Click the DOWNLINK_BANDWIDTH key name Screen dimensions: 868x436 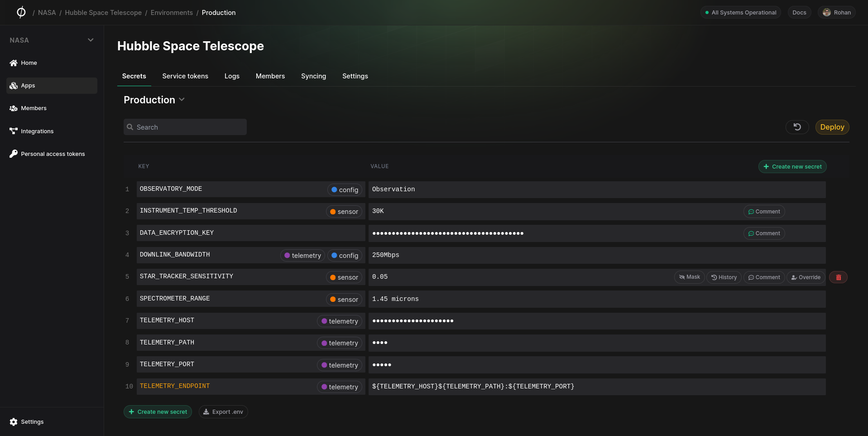pos(175,255)
